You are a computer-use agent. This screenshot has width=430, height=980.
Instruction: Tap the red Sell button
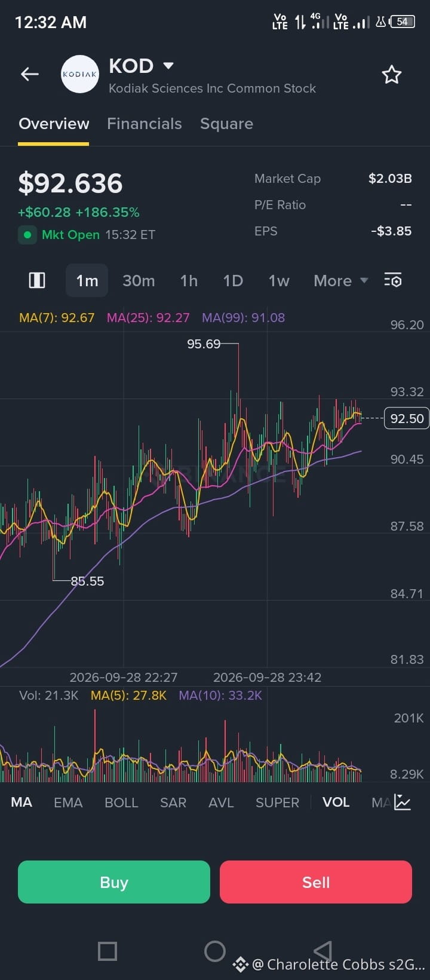point(316,882)
